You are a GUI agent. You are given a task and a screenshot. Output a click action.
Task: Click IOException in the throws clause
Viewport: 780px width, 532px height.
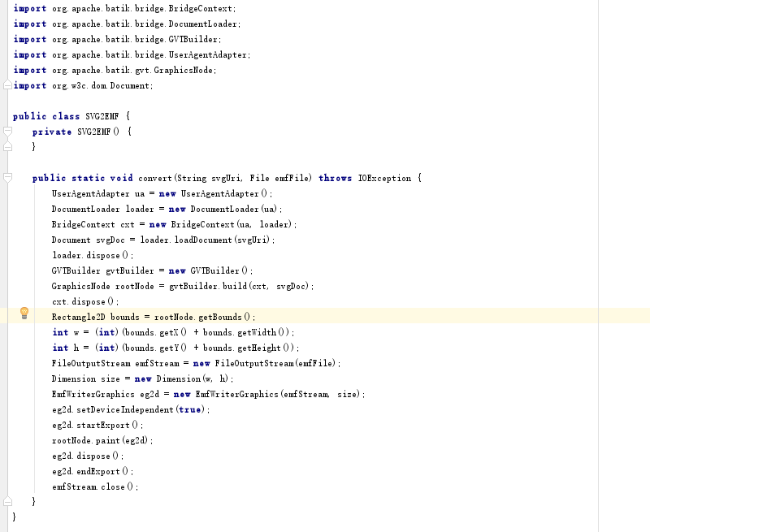(384, 178)
